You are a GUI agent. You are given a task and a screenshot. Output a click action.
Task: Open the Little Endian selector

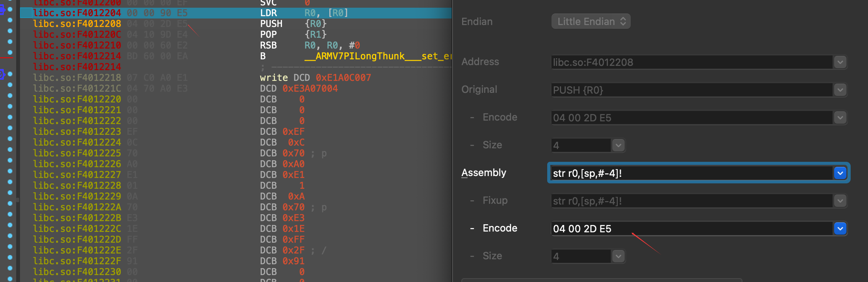pyautogui.click(x=591, y=22)
